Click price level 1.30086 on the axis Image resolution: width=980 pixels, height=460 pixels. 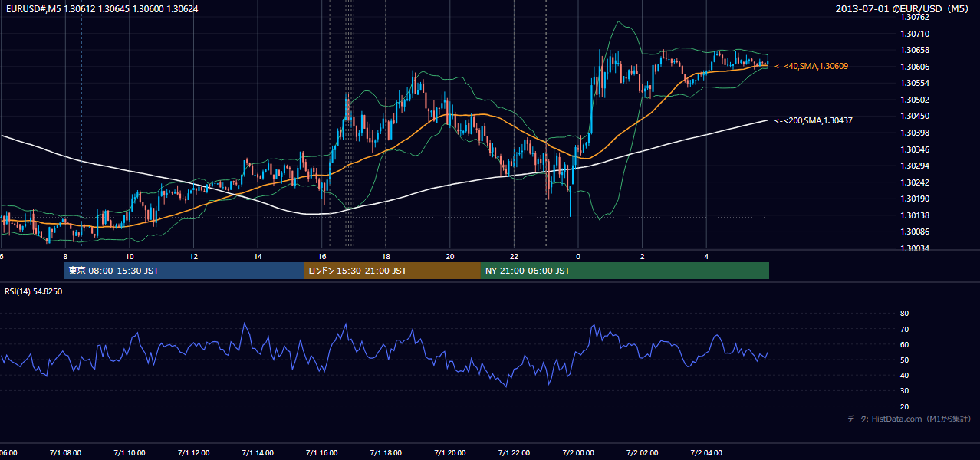(x=914, y=232)
